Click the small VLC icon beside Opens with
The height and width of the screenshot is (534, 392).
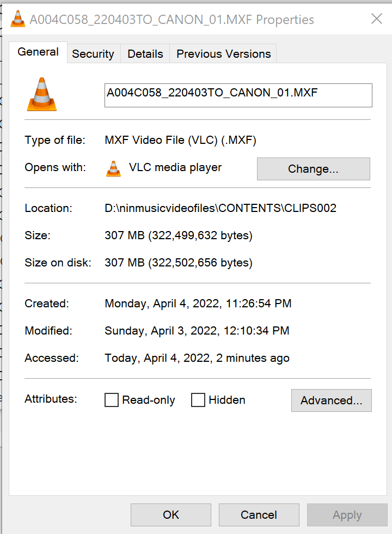point(113,168)
